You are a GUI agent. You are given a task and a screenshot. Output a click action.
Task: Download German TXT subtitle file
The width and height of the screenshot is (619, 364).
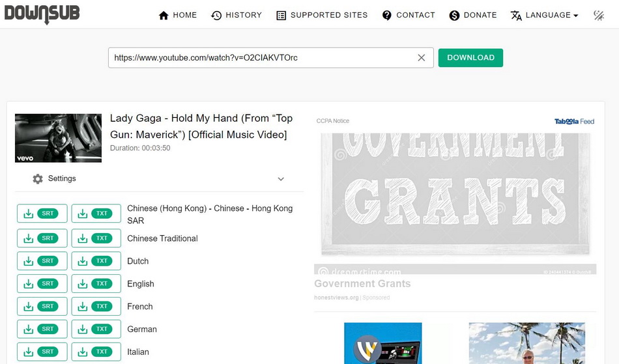(x=96, y=329)
